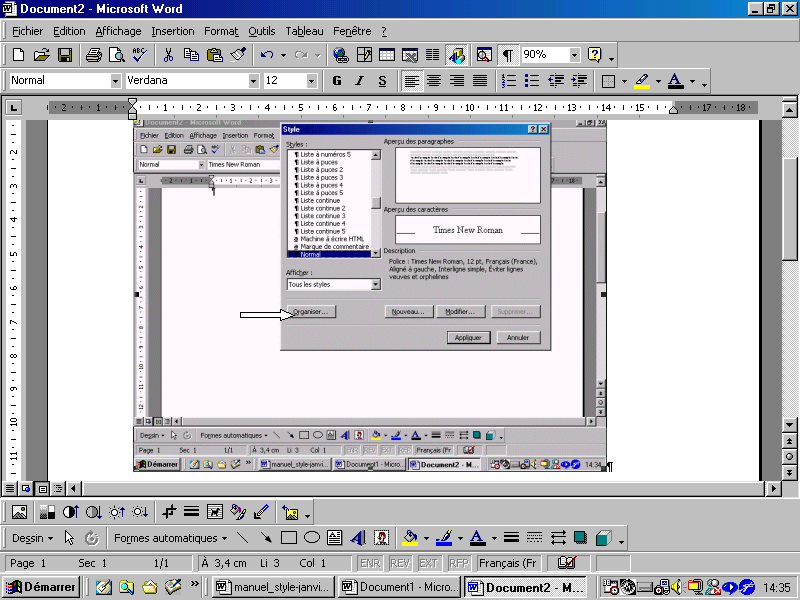Open the Office help assistant icon

pos(594,55)
